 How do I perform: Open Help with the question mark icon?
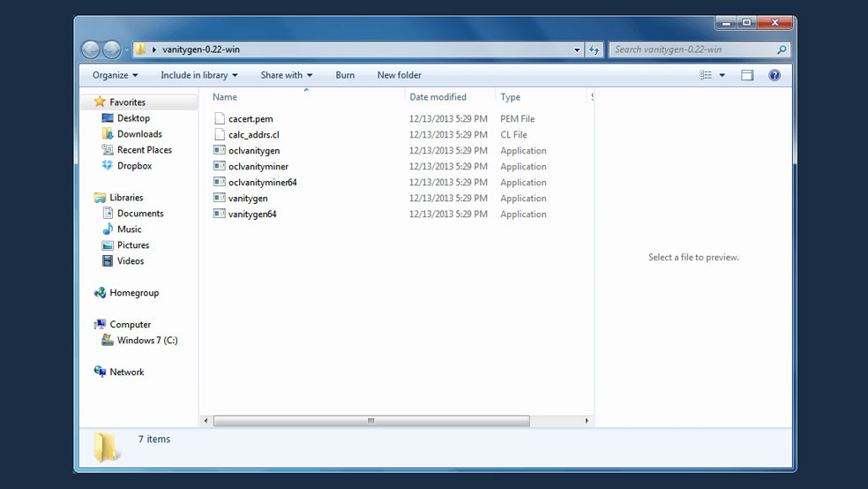(774, 75)
